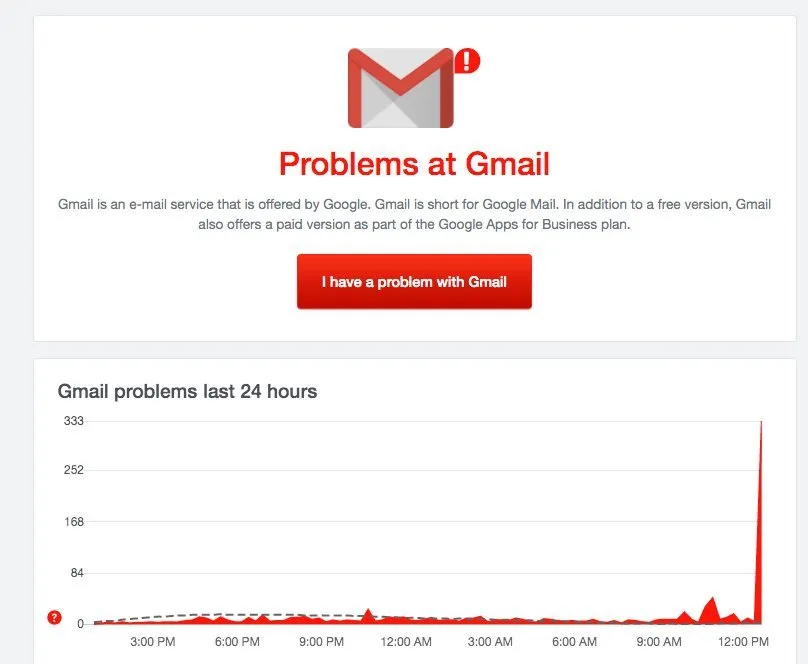Click the red exclamation alert badge
Screen dimensions: 808x664
(467, 60)
